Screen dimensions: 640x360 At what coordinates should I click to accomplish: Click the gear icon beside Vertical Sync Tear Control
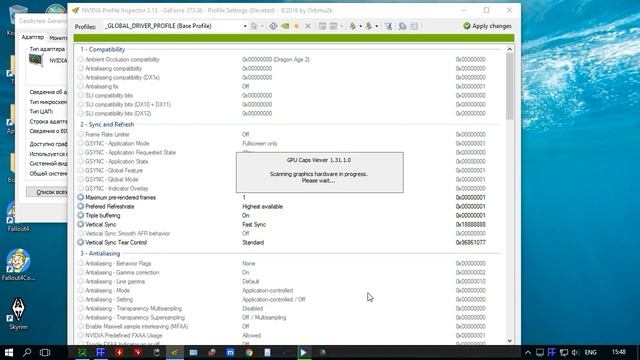80,242
